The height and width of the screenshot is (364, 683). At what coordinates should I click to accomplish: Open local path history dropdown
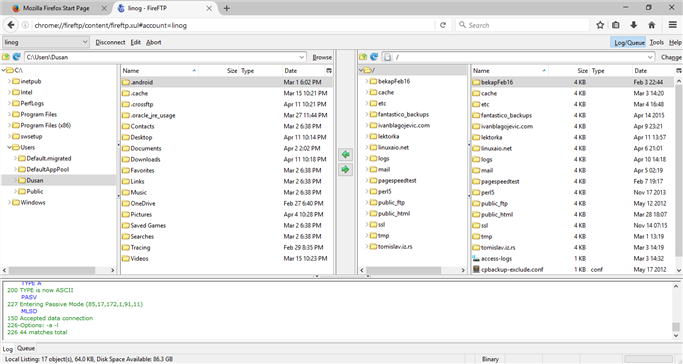pyautogui.click(x=301, y=57)
